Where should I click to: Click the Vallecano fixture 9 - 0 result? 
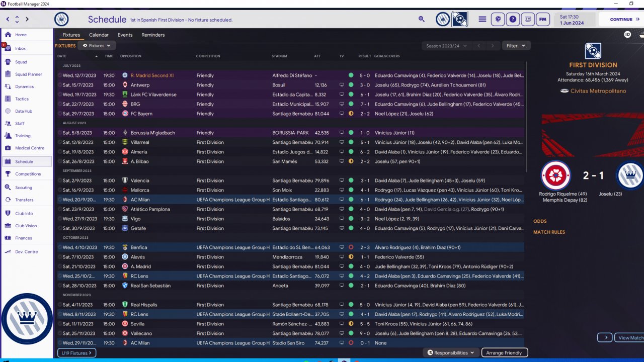(x=364, y=333)
